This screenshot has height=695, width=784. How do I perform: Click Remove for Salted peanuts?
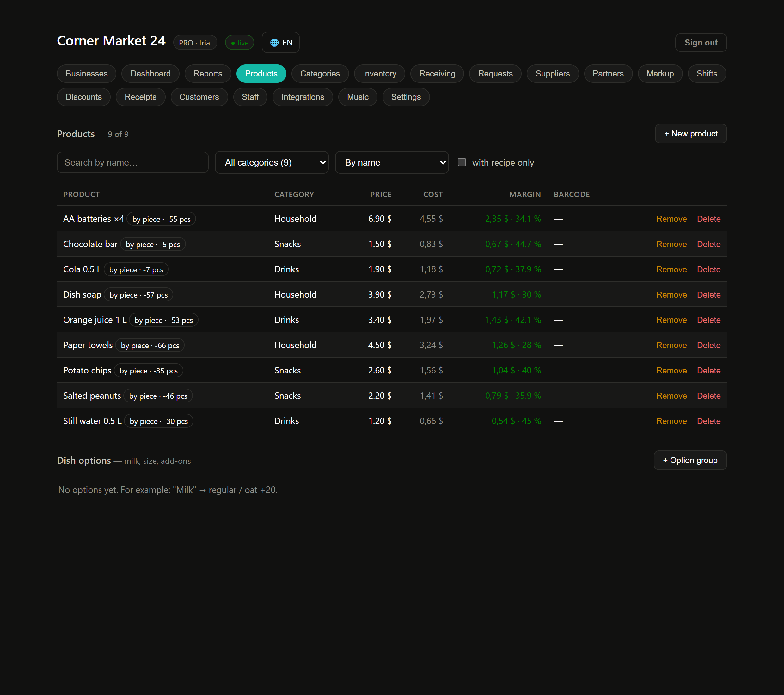tap(671, 396)
